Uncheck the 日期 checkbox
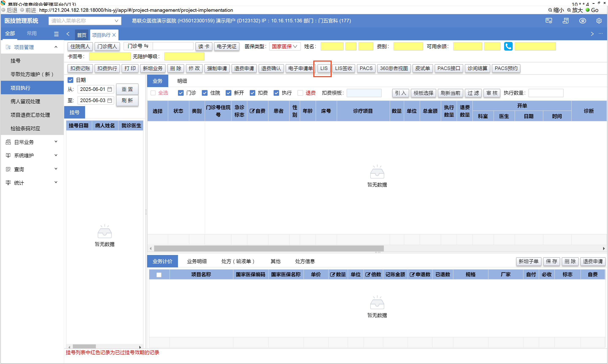608x364 pixels. pos(71,80)
